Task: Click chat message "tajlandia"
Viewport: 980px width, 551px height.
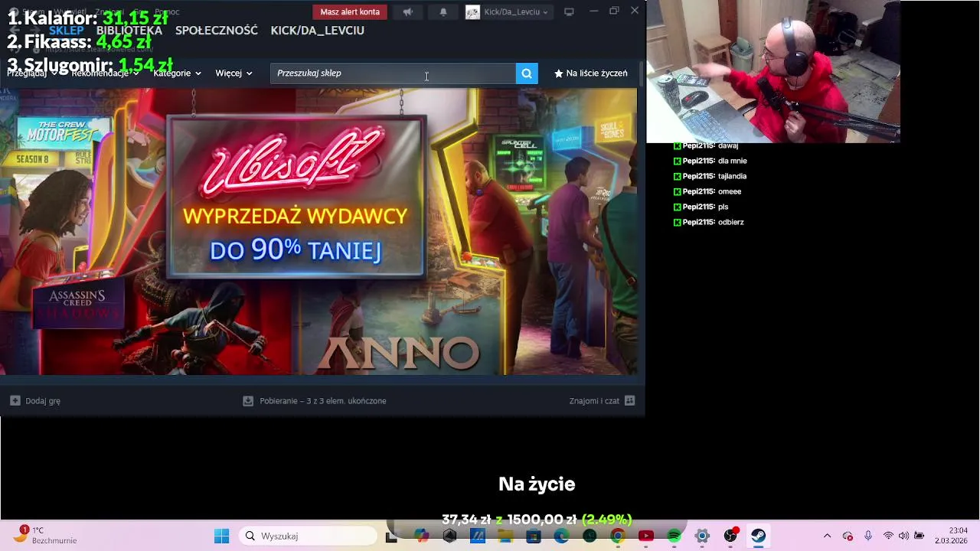Action: point(732,176)
